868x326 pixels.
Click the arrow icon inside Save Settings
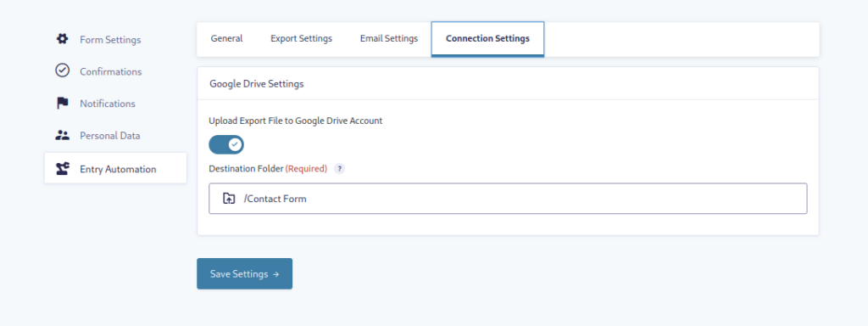point(275,274)
